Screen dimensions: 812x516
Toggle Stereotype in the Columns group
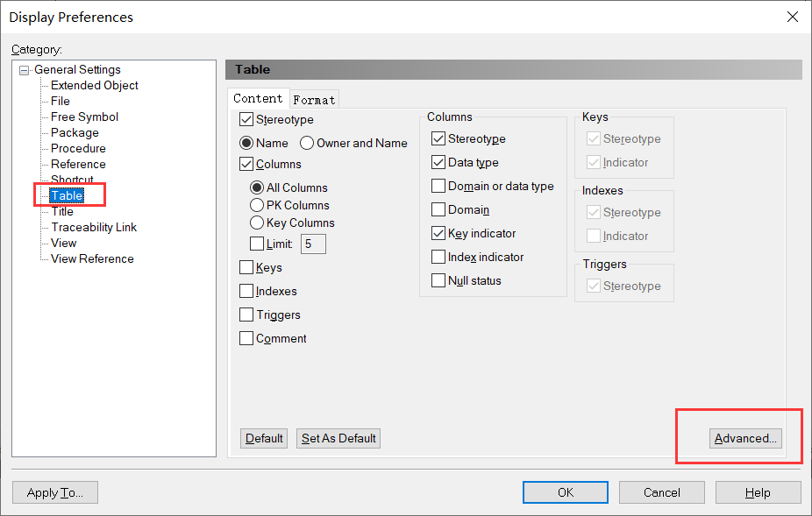point(438,138)
